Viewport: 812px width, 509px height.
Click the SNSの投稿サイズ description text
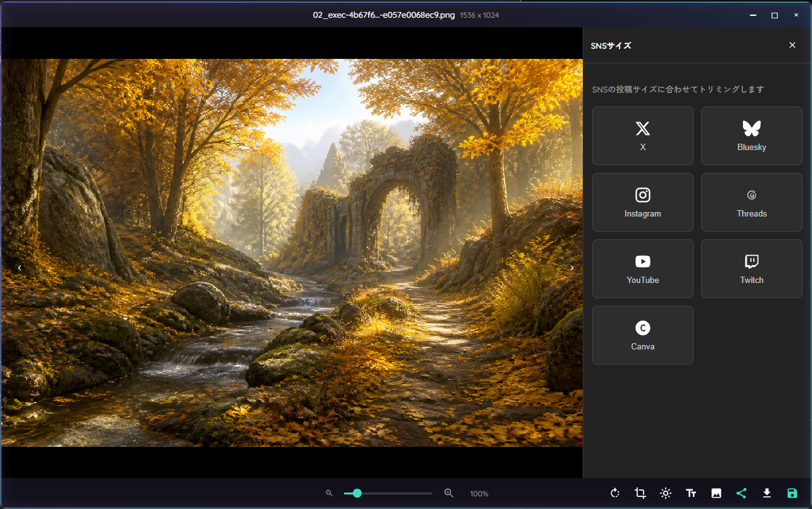pos(678,89)
